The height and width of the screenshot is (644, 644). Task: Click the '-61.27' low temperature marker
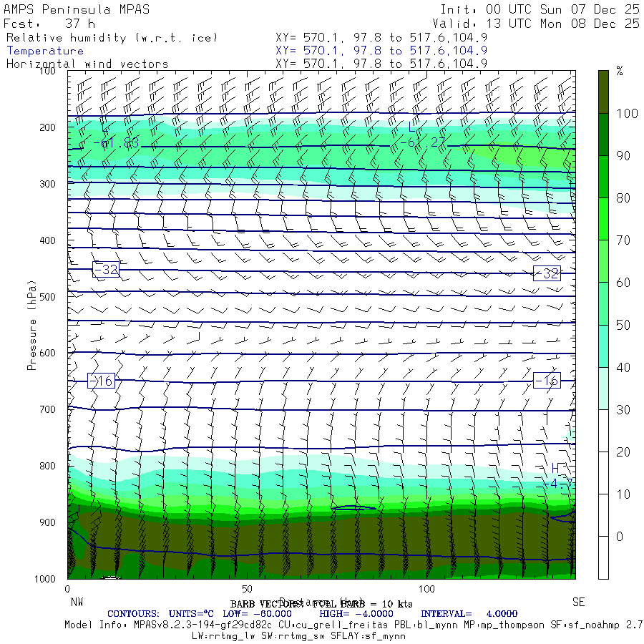pos(421,142)
